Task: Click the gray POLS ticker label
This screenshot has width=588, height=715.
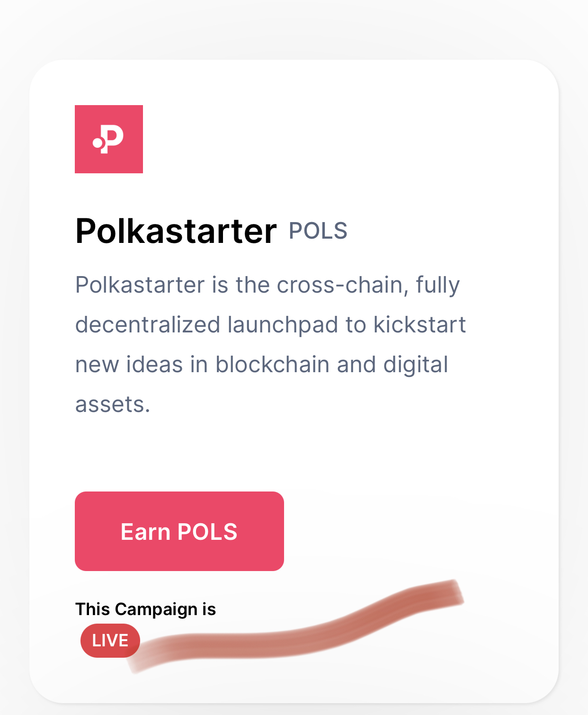Action: [x=318, y=231]
